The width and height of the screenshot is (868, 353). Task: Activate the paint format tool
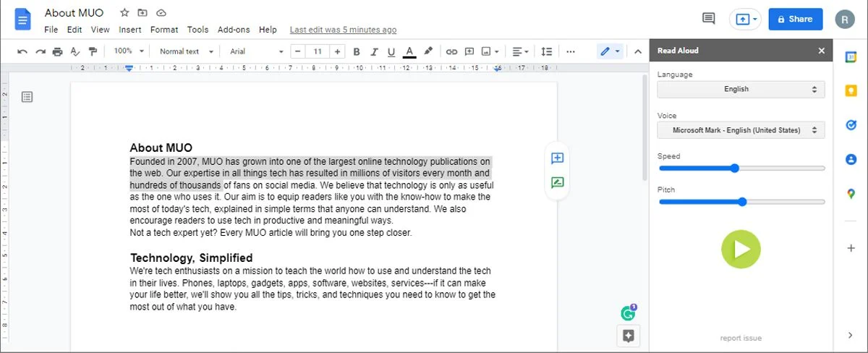[93, 51]
